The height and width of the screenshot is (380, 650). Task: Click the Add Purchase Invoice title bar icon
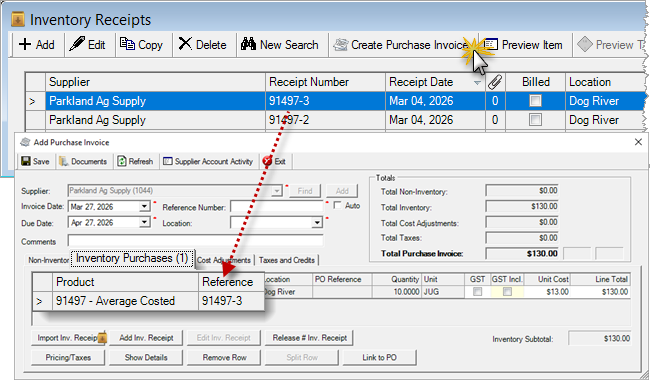(x=25, y=142)
